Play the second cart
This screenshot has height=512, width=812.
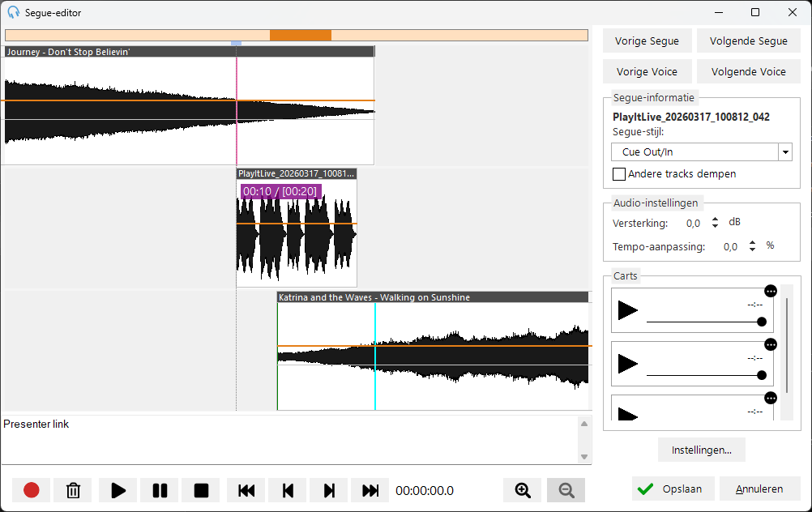(628, 364)
